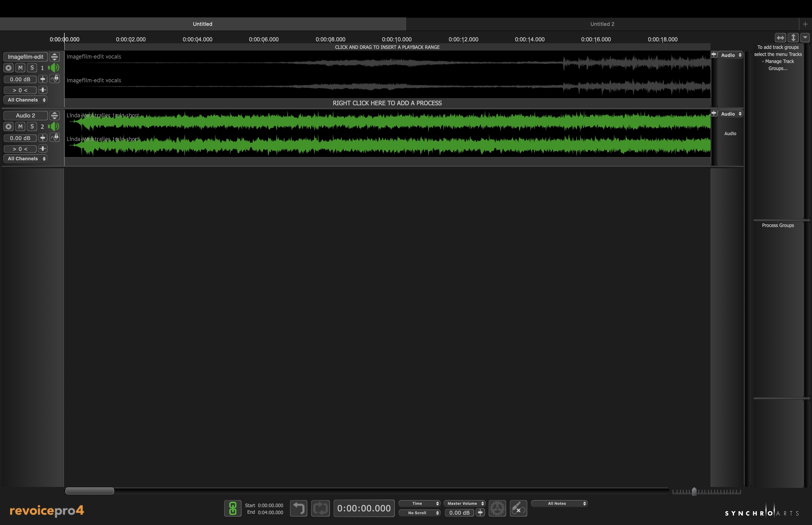812x525 pixels.
Task: Click the 0.00 dB volume field on Audio 2
Action: [20, 138]
